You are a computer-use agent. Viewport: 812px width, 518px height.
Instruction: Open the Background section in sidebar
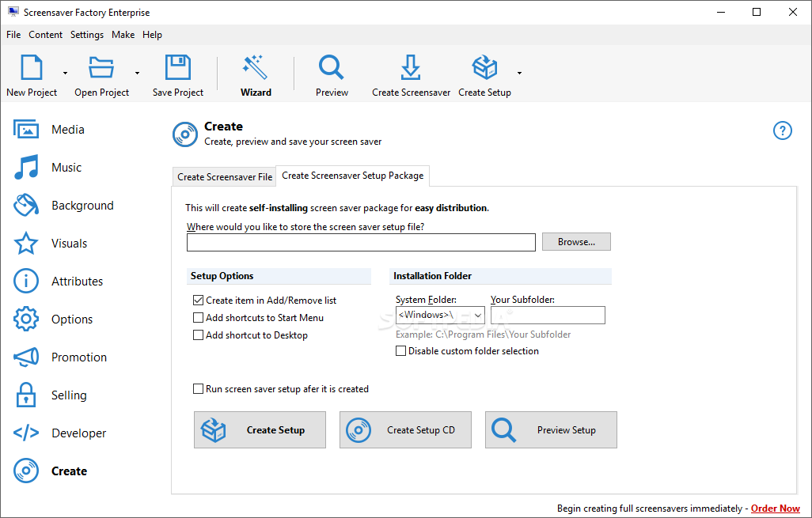[63, 206]
